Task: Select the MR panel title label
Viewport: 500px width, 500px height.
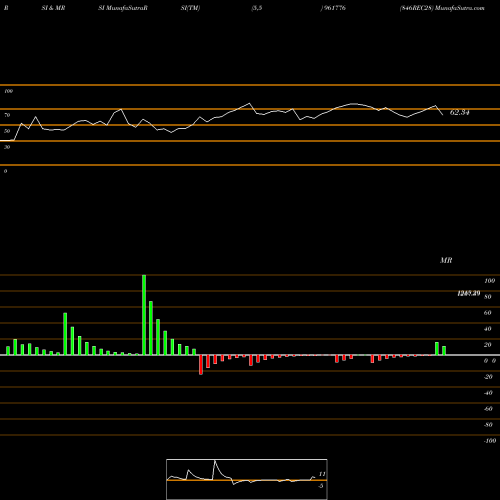Action: pyautogui.click(x=446, y=260)
